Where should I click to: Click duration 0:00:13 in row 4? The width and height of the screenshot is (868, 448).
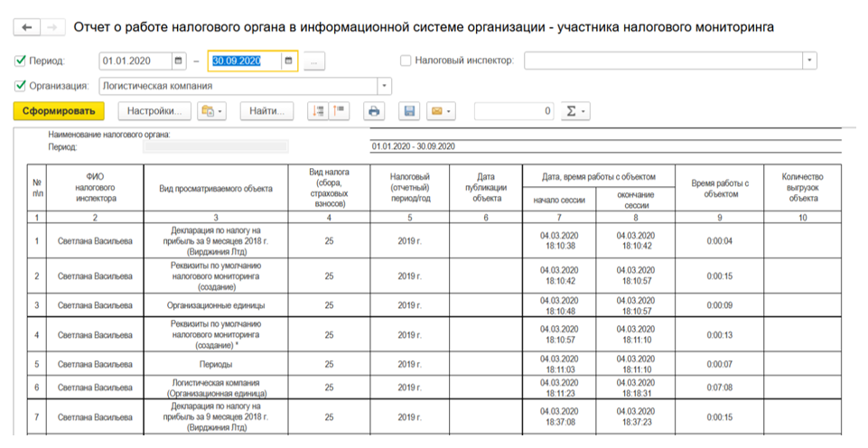pyautogui.click(x=720, y=335)
